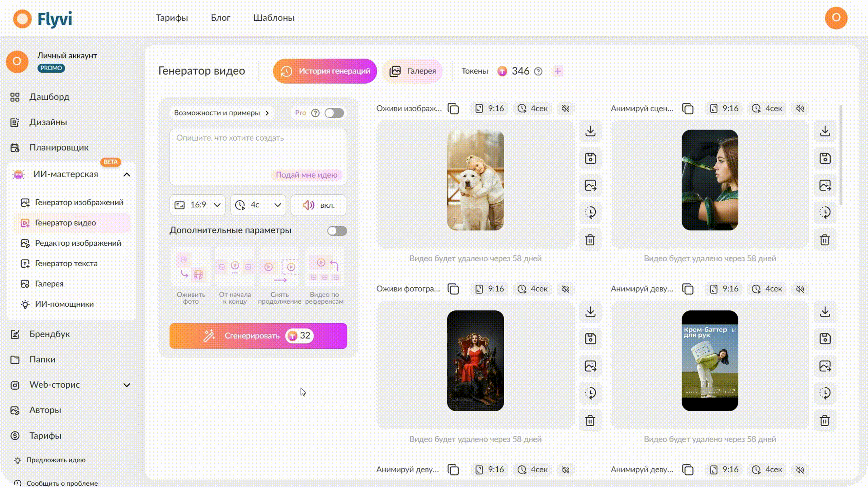The width and height of the screenshot is (868, 488).
Task: Switch to the Галерея tab
Action: pyautogui.click(x=413, y=71)
